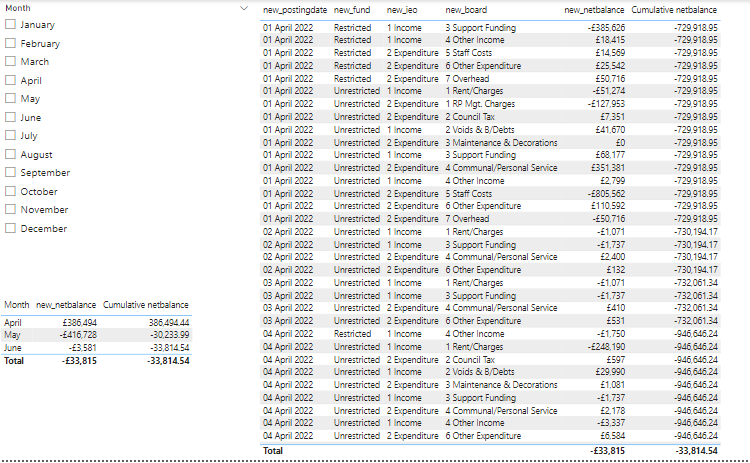
Task: Click summary cumulative value 386,494.44
Action: pos(169,322)
